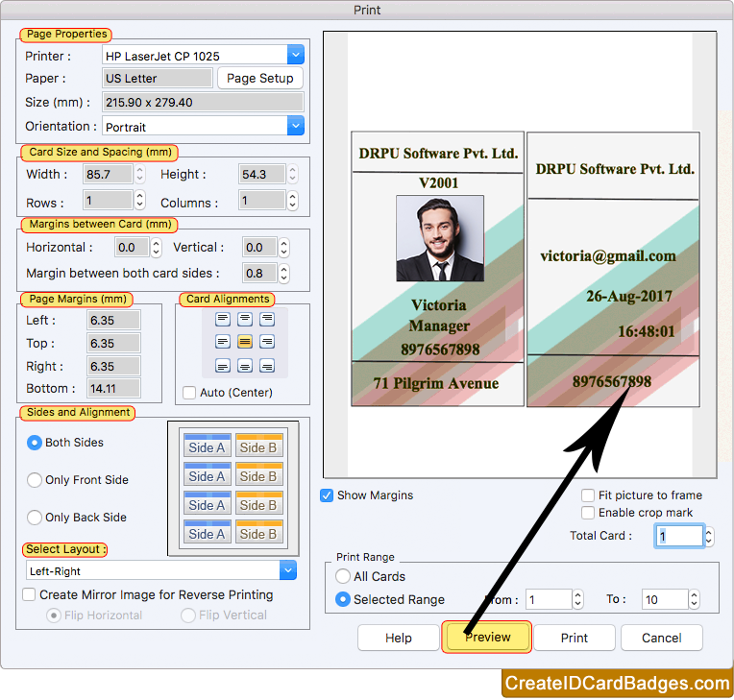Screen dimensions: 734x700
Task: Enable Fit picture to frame
Action: [587, 495]
